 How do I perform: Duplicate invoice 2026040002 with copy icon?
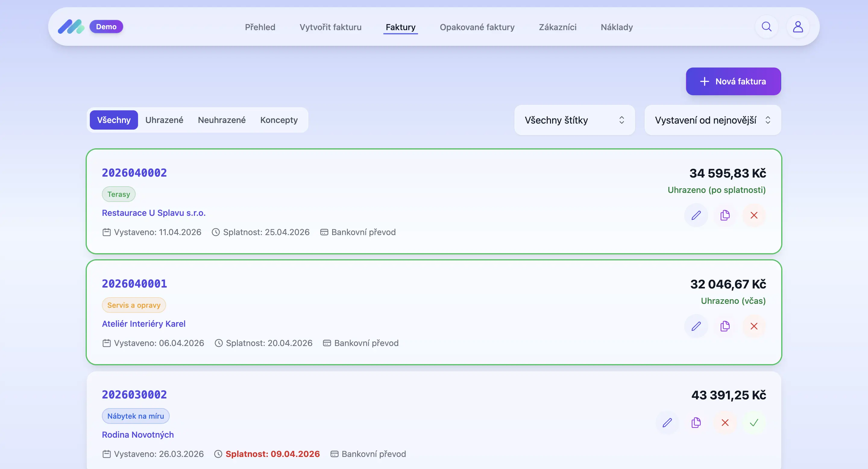pyautogui.click(x=725, y=215)
